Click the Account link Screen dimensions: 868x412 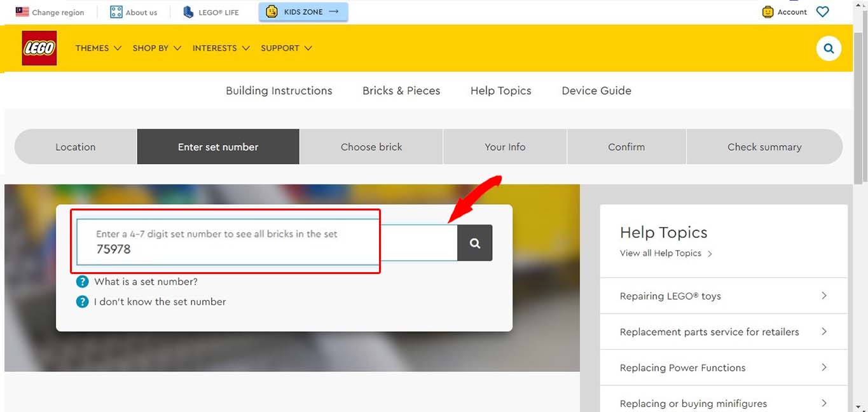792,12
